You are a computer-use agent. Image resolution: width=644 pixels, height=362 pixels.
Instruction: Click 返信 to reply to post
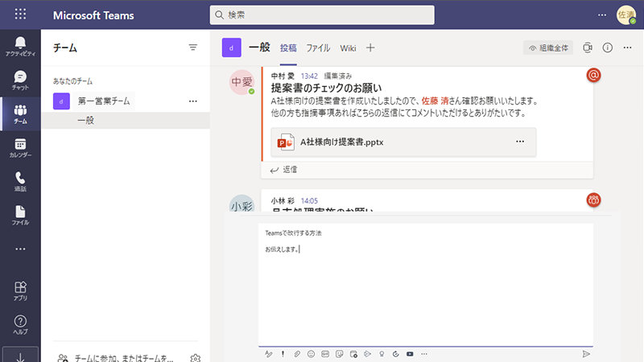pyautogui.click(x=283, y=170)
